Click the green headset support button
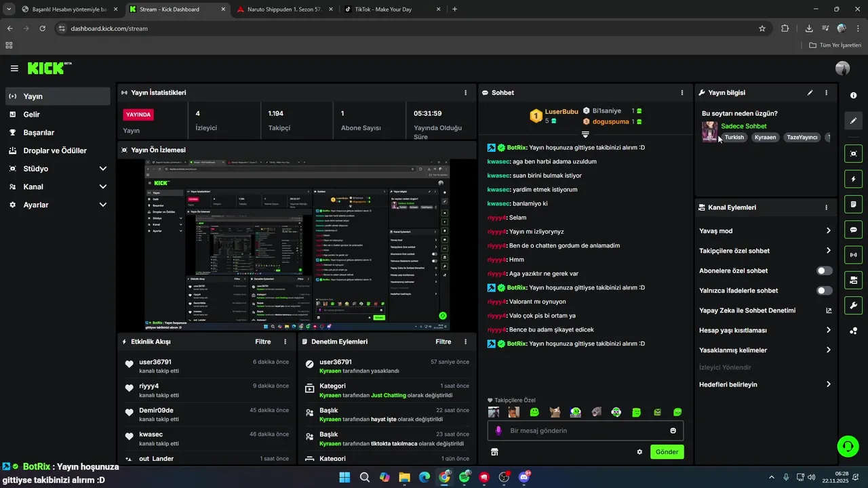Screen dimensions: 868x488 point(848,446)
